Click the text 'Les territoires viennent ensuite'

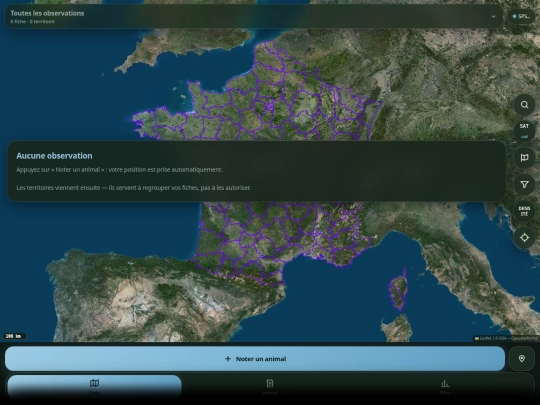(x=58, y=188)
